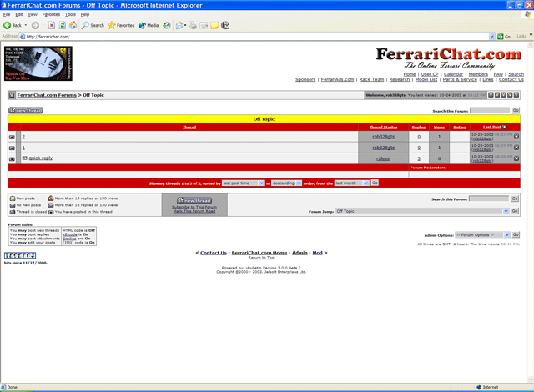Screen dimensions: 534x392
Task: Click Go next to top forum search
Action: [x=516, y=110]
